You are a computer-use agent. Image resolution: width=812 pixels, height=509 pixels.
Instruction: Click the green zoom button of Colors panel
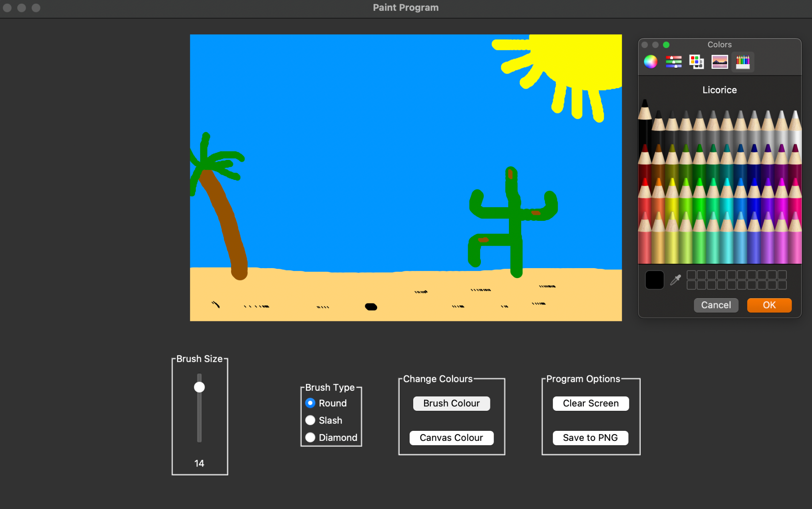tap(666, 45)
